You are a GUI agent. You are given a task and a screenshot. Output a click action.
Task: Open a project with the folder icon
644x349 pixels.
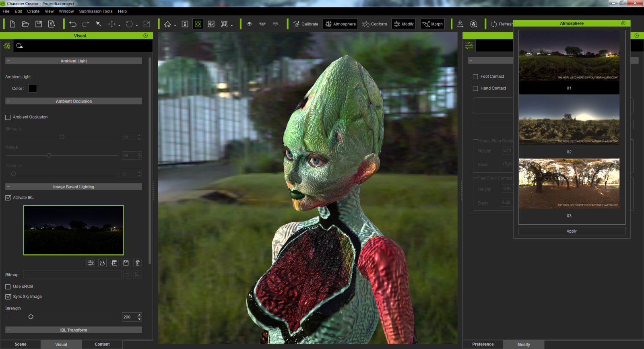click(25, 24)
